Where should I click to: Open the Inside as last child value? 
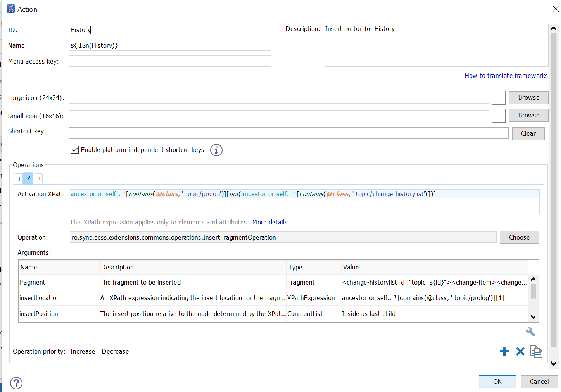coord(435,314)
